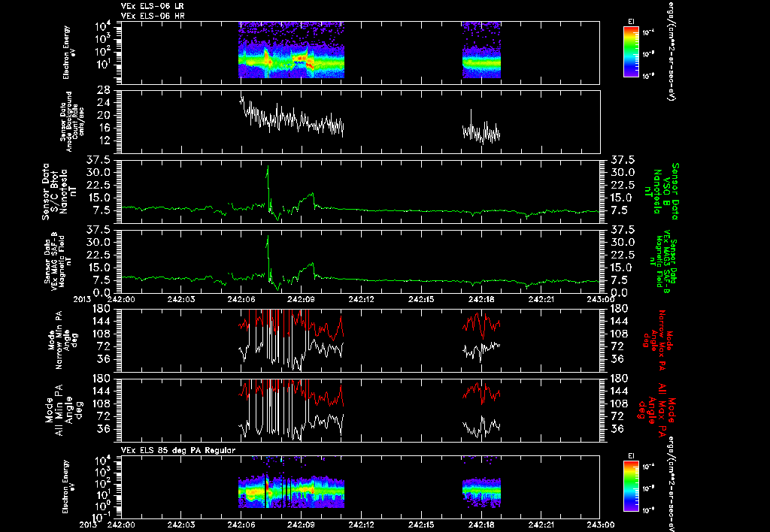Image resolution: width=770 pixels, height=532 pixels.
Task: Click the bottom panel 'Electron Energy eV' axis label
Action: click(70, 487)
